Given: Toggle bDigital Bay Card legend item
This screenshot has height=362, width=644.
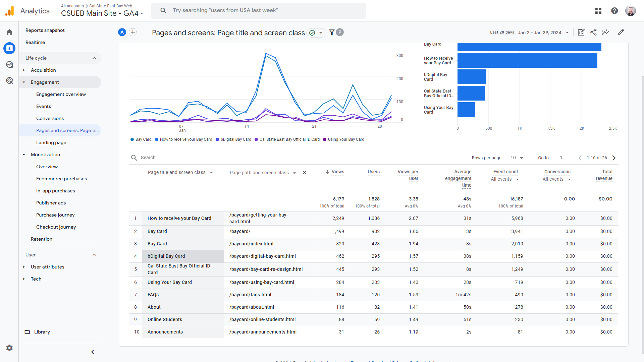Looking at the screenshot, I should (233, 139).
